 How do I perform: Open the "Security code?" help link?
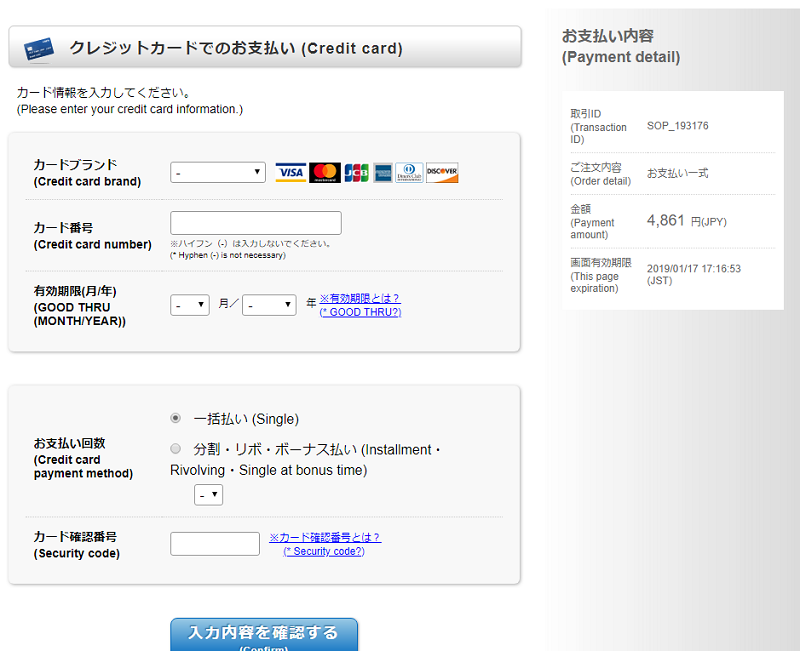coord(324,551)
